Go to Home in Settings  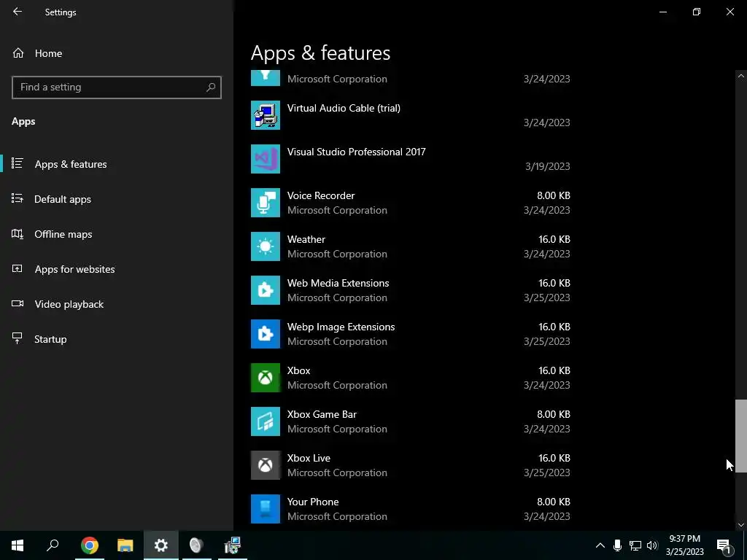pyautogui.click(x=117, y=53)
